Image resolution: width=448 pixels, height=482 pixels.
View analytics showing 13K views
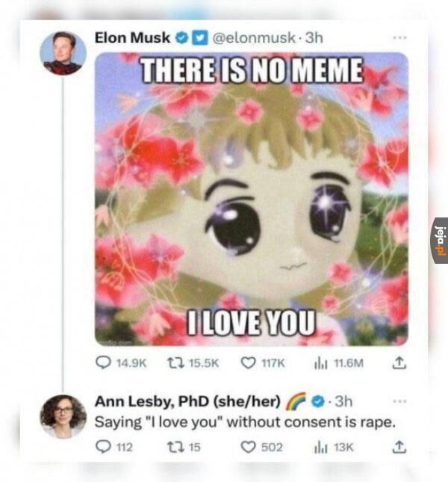tap(334, 448)
